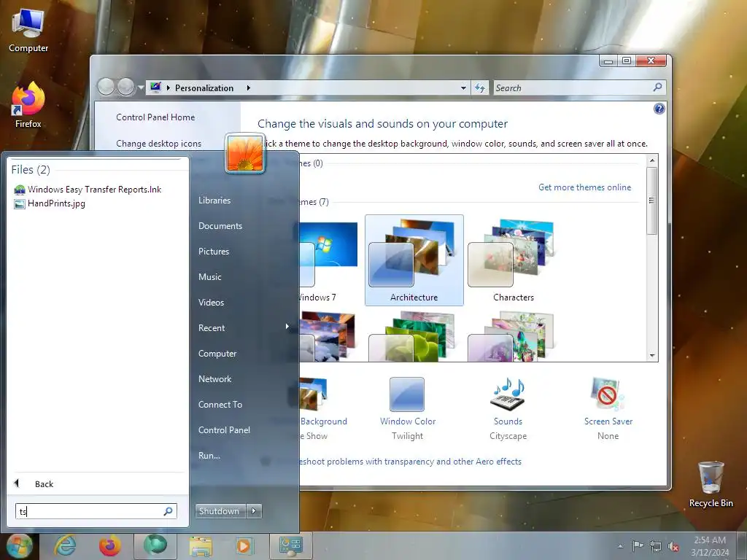Launch Internet Explorer from the taskbar
The height and width of the screenshot is (560, 747).
pyautogui.click(x=65, y=545)
